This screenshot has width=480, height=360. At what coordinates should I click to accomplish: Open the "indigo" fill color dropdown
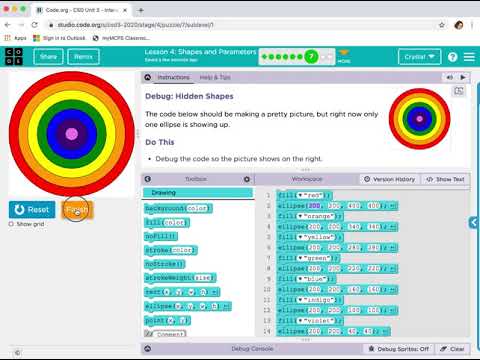coord(300,300)
